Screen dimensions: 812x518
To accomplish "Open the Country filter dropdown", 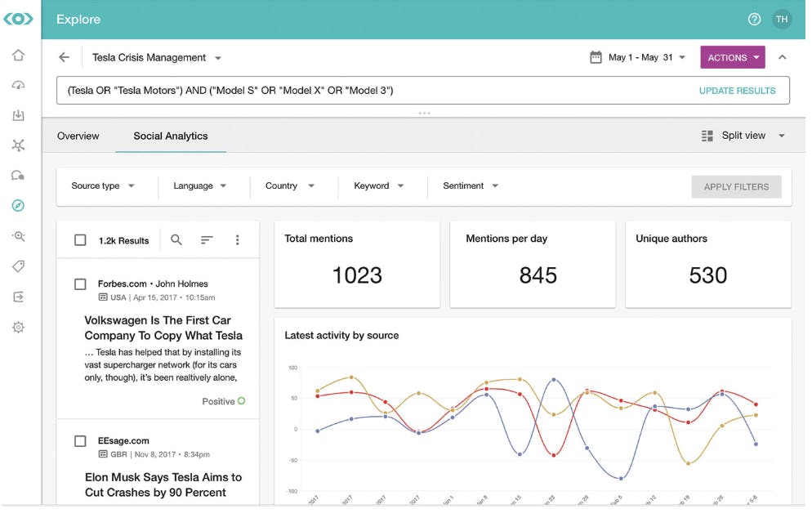I will (290, 186).
